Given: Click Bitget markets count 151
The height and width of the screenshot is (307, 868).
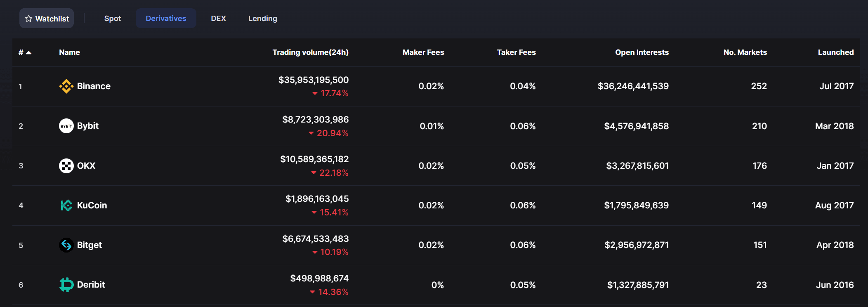Looking at the screenshot, I should point(760,245).
